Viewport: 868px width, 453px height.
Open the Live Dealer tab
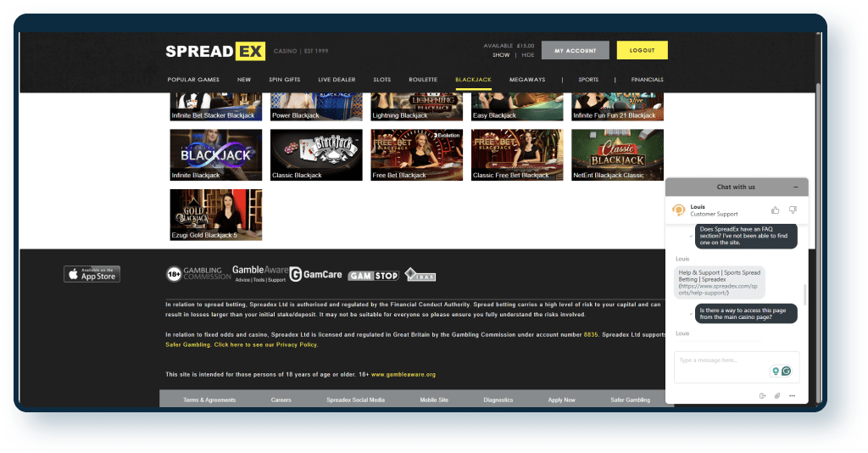pyautogui.click(x=337, y=80)
